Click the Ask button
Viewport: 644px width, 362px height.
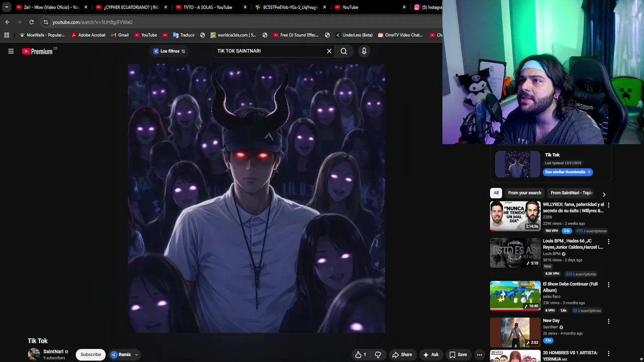click(x=431, y=354)
